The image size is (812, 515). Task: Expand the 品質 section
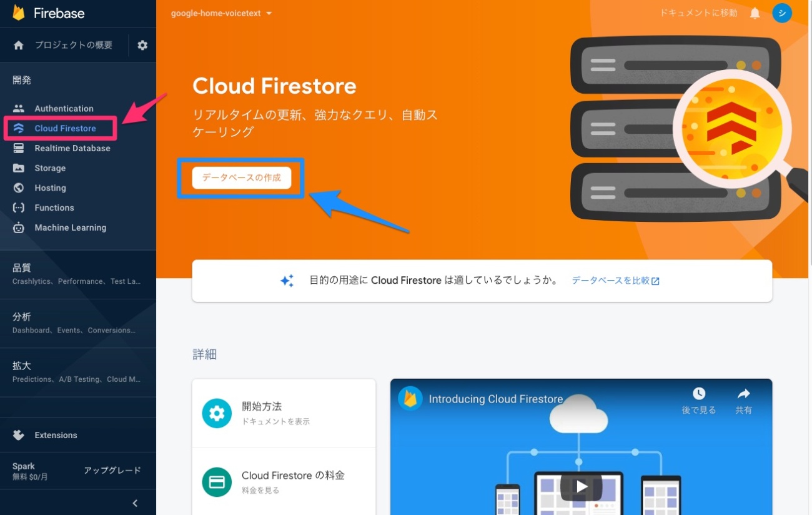click(x=77, y=274)
